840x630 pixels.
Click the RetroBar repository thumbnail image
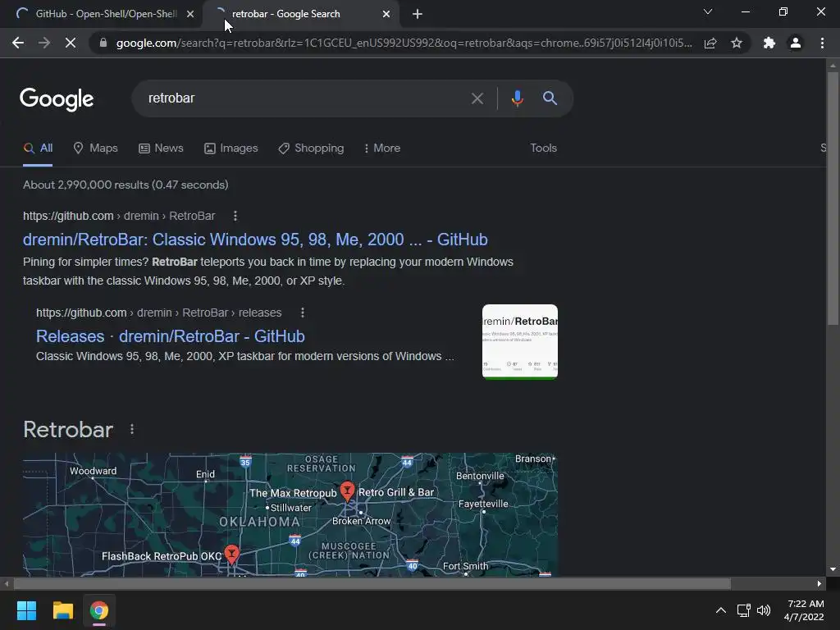coord(519,342)
